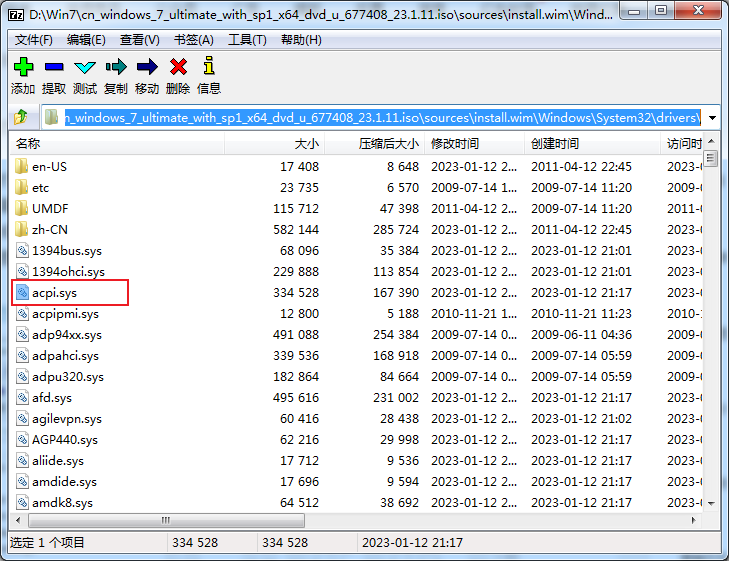Click created date 2010-11-21 11:23
Image resolution: width=729 pixels, height=561 pixels.
(x=581, y=314)
